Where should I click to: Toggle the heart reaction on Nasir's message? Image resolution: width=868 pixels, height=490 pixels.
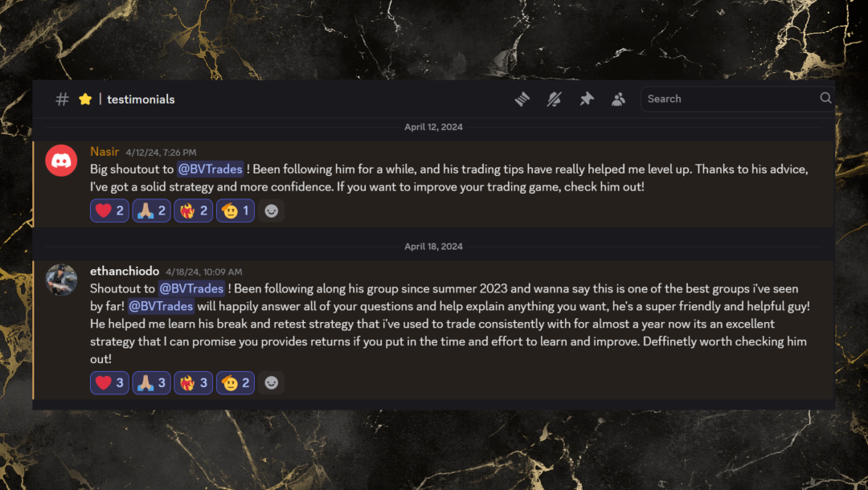click(x=109, y=210)
